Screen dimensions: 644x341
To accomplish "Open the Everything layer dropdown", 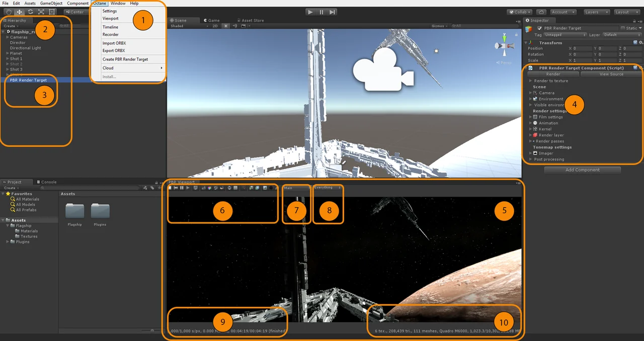I will coord(328,188).
